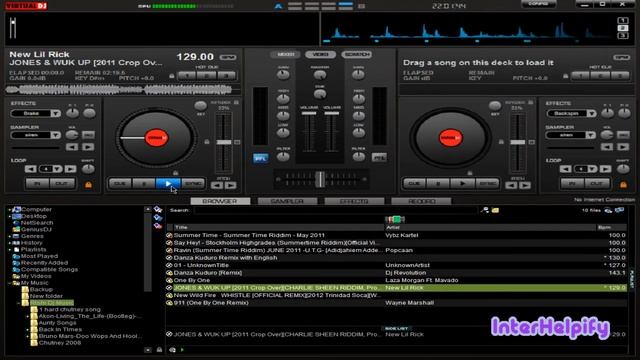Collapse the My Music folder in the tree
Screen dimensions: 640x360
point(10,282)
